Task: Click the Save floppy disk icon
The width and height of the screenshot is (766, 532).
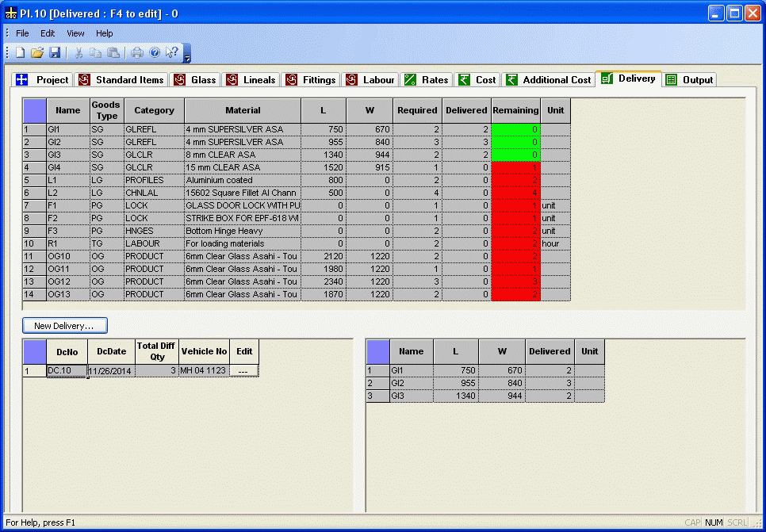Action: pyautogui.click(x=55, y=53)
